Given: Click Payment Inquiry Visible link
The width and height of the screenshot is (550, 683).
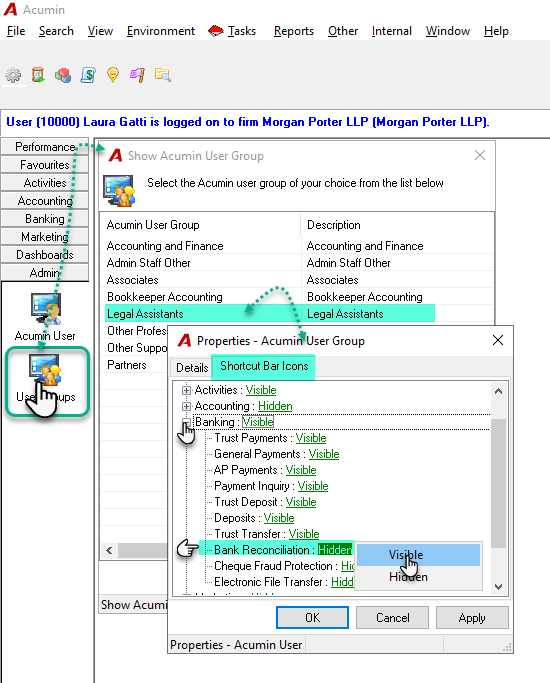Looking at the screenshot, I should click(x=313, y=486).
